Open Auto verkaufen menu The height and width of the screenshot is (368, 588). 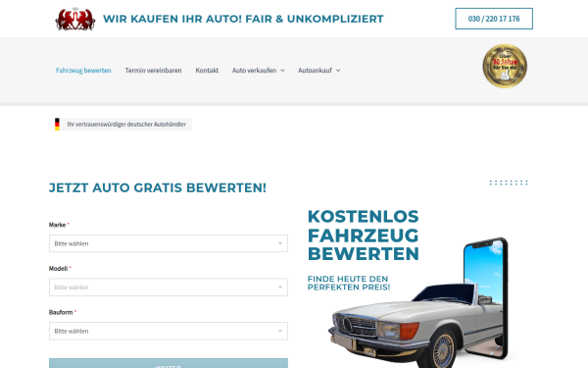tap(254, 71)
